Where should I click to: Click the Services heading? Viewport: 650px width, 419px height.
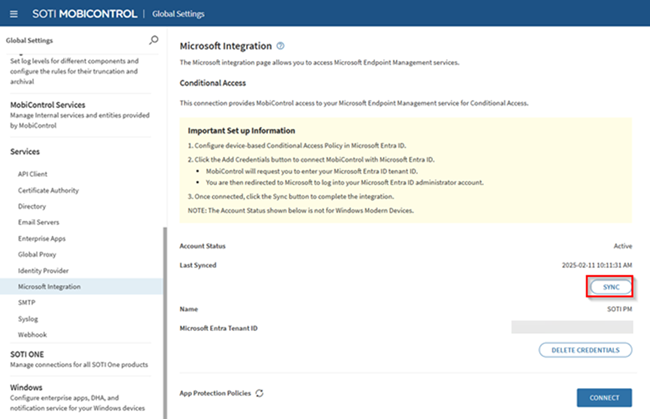25,152
